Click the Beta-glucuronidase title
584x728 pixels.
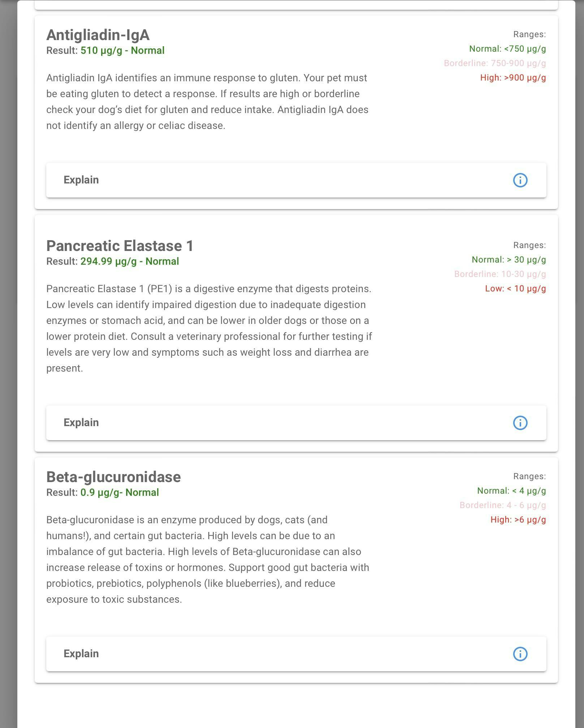[113, 477]
